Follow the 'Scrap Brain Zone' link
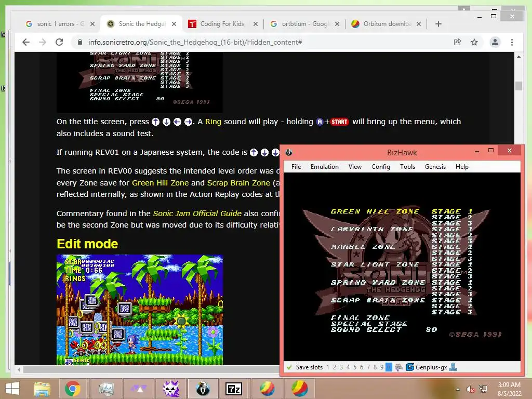Viewport: 532px width, 399px height. click(238, 182)
